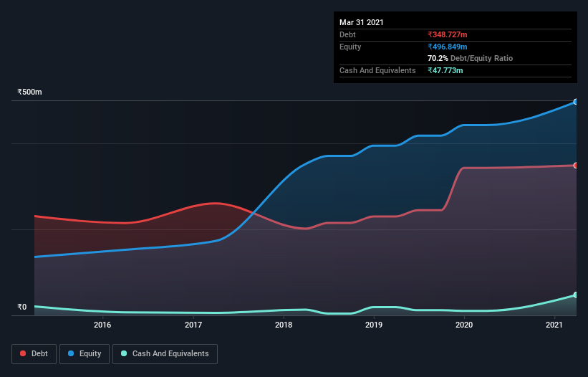This screenshot has height=377, width=588.
Task: Click the ₹47.773m cash value
Action: coord(445,70)
